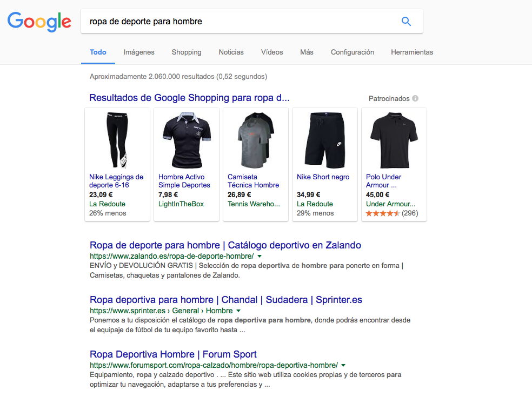
Task: Open Camiseta Técnica Hombre product link
Action: tap(254, 181)
